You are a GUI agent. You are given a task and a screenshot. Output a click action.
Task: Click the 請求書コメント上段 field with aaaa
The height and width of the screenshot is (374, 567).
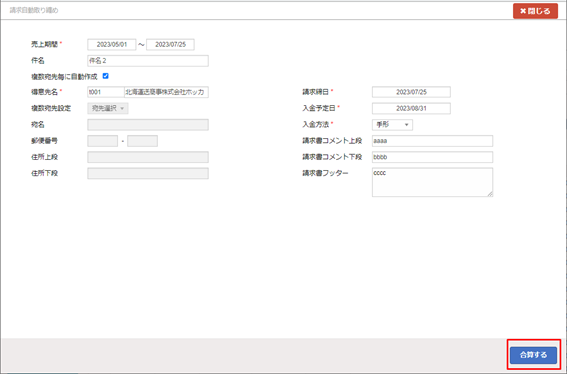(x=432, y=141)
